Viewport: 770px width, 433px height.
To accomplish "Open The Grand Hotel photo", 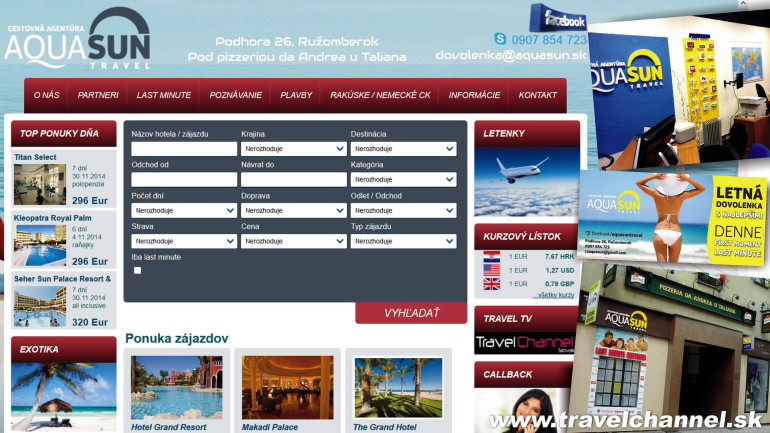I will (x=398, y=387).
